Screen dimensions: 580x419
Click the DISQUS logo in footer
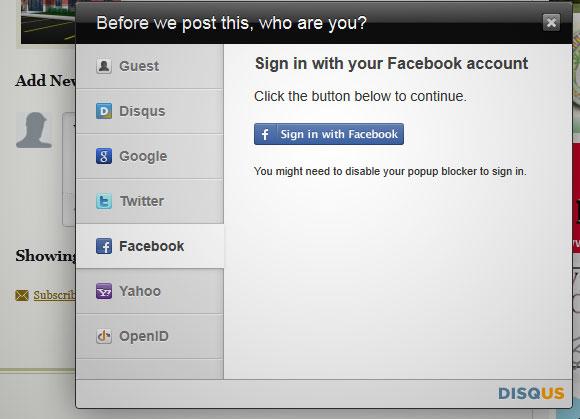click(531, 393)
